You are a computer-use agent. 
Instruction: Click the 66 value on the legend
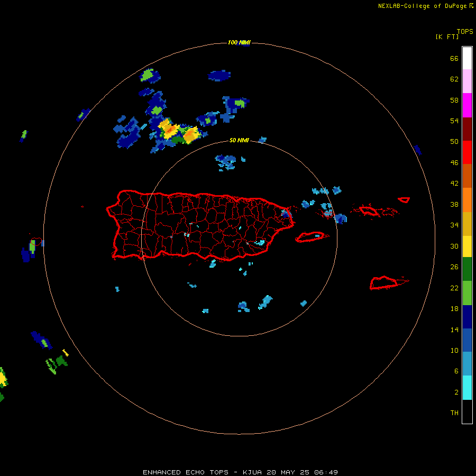(x=454, y=58)
